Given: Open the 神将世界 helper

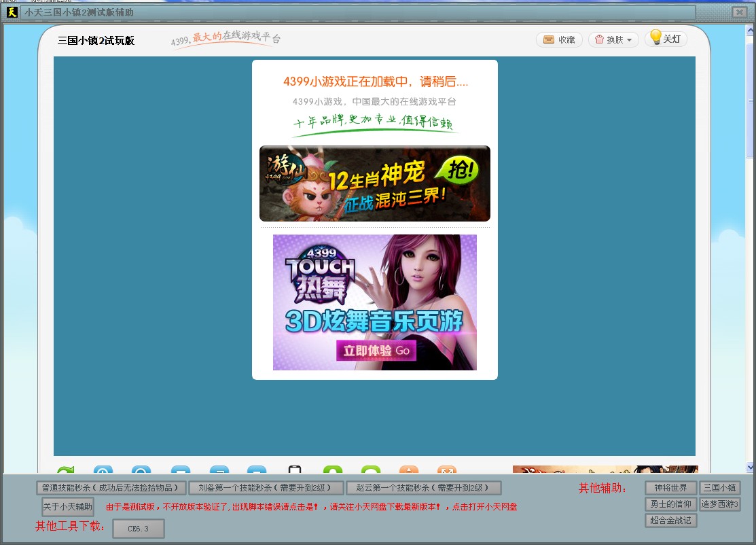Looking at the screenshot, I should tap(670, 488).
